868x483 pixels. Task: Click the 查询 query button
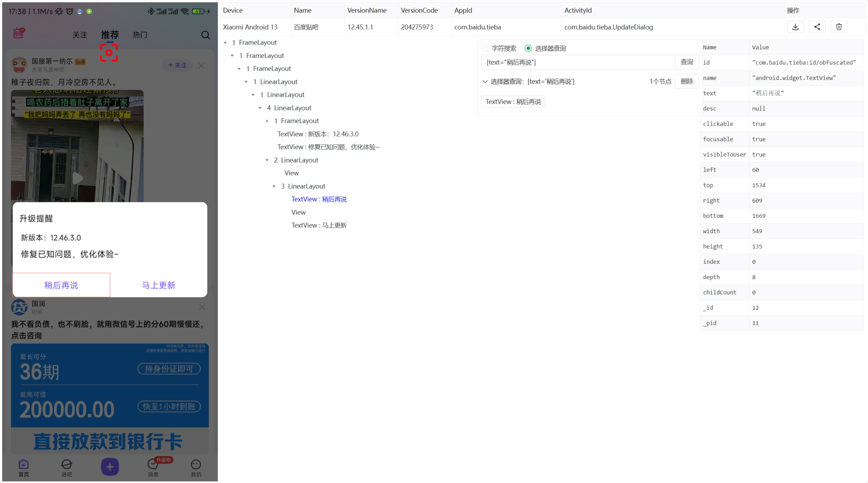(x=686, y=62)
